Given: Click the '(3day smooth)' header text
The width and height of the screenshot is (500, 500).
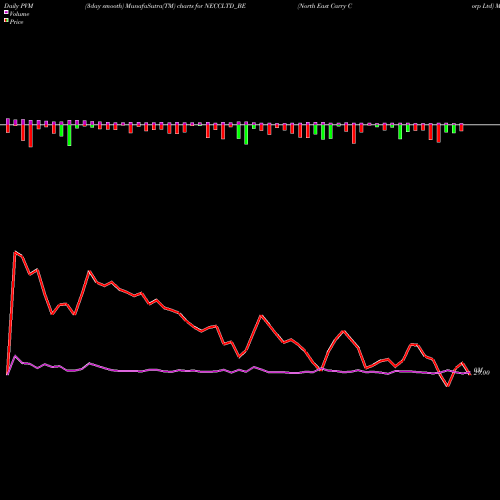Looking at the screenshot, I should point(104,6).
